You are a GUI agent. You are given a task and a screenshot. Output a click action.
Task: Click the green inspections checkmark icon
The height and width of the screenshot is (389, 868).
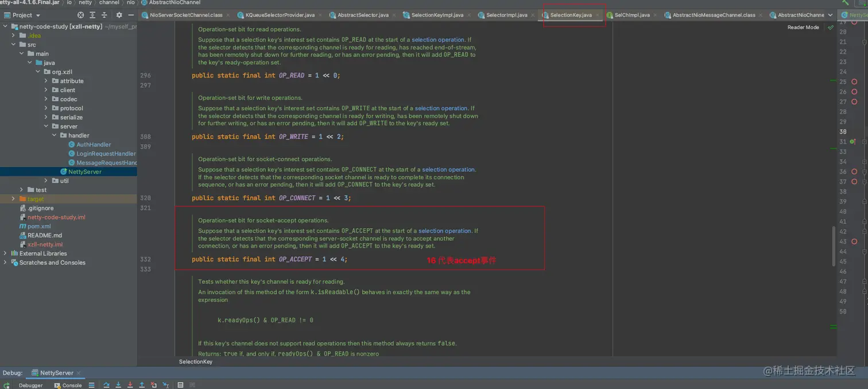[830, 27]
